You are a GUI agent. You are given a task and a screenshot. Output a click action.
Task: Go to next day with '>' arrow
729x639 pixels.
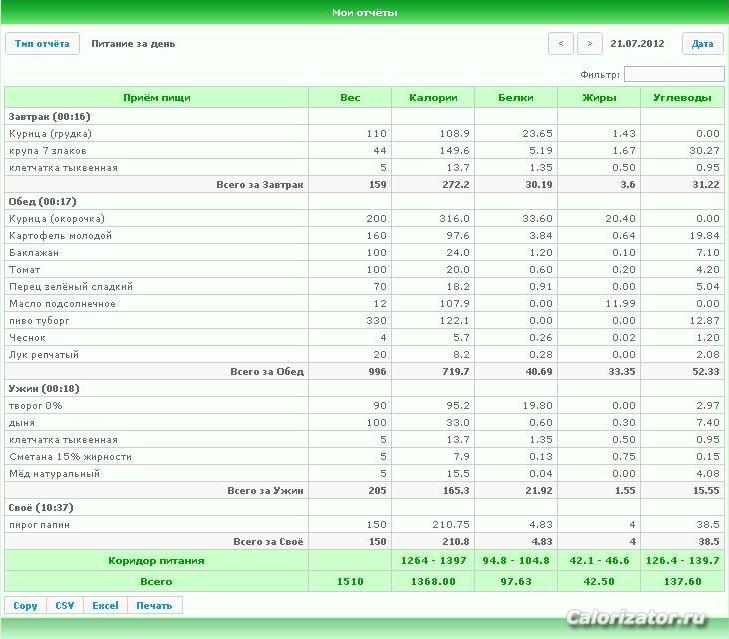(590, 44)
